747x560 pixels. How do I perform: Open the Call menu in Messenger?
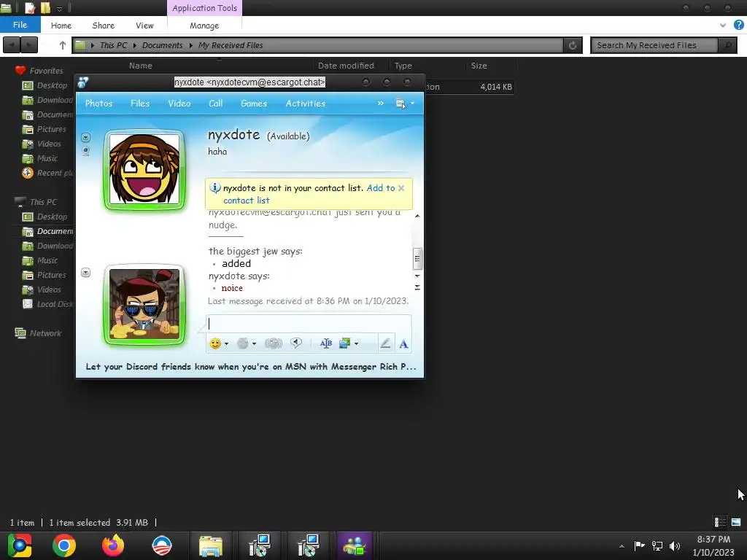(216, 104)
